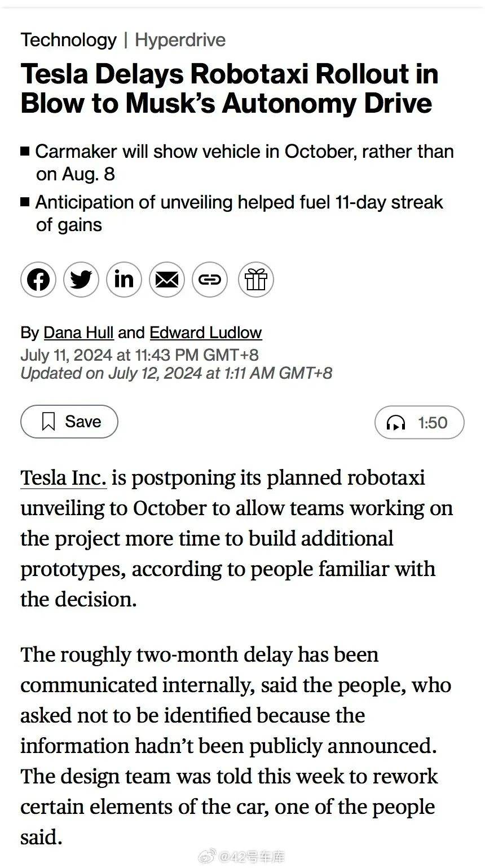Click the 42号车库 watermark
Screen dimensions: 485x868
[242, 854]
